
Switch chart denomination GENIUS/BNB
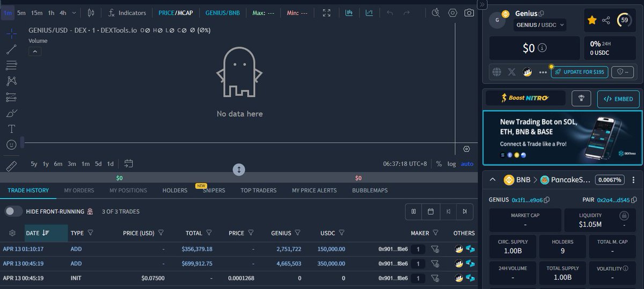pyautogui.click(x=223, y=12)
